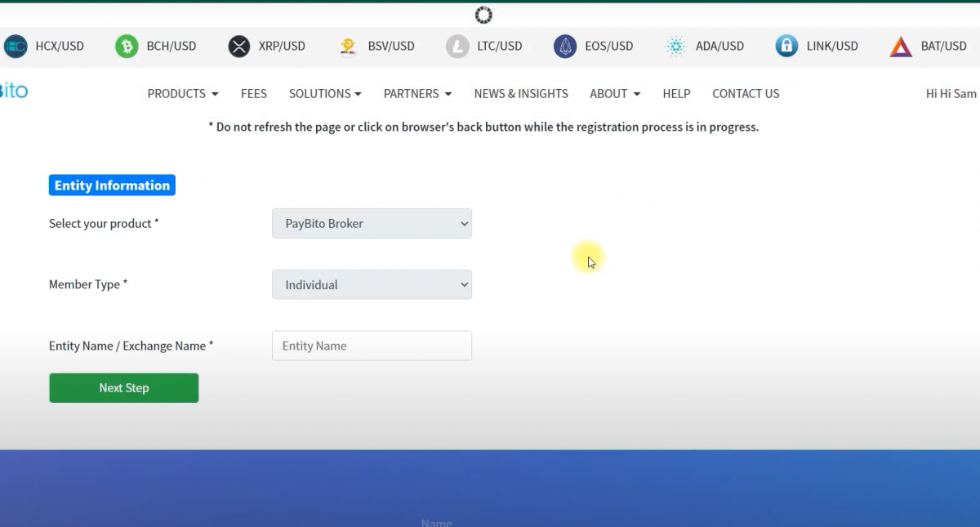Open the LTC/USD ticker pair
Screen dimensions: 980x527
500,47
